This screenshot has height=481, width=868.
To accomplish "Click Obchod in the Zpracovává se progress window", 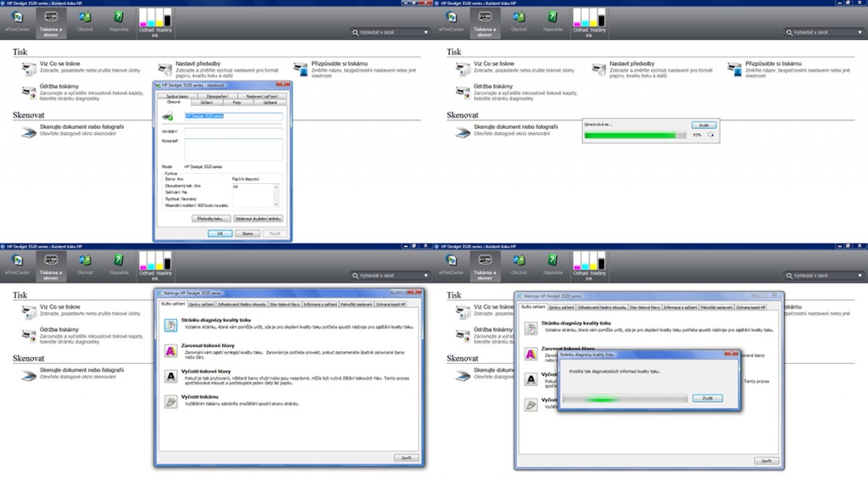I will pos(519,21).
